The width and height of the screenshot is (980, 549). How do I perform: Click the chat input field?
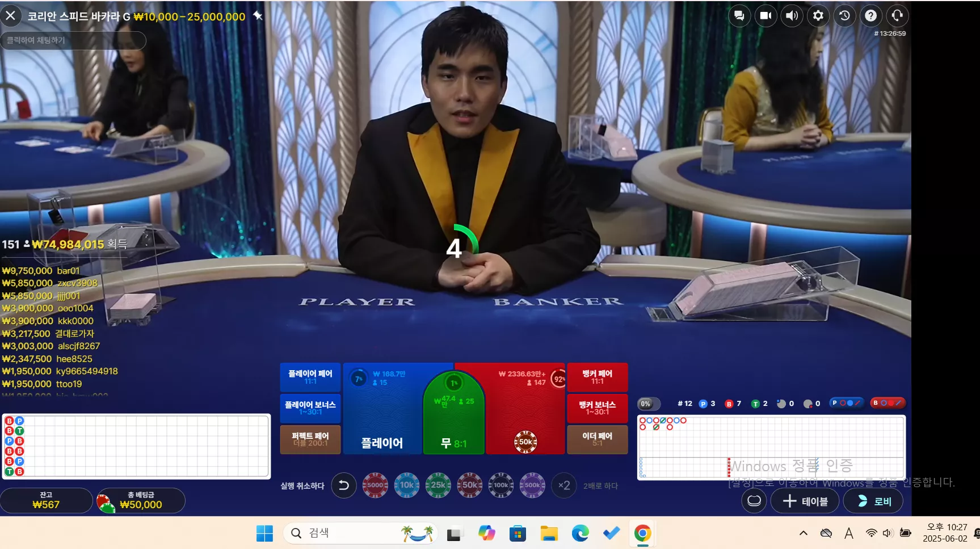tap(73, 40)
